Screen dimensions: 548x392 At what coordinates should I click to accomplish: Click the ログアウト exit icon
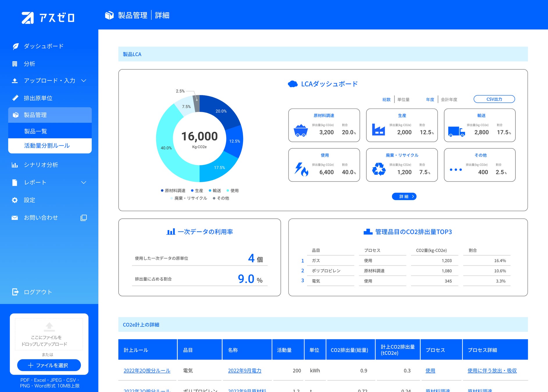[15, 292]
